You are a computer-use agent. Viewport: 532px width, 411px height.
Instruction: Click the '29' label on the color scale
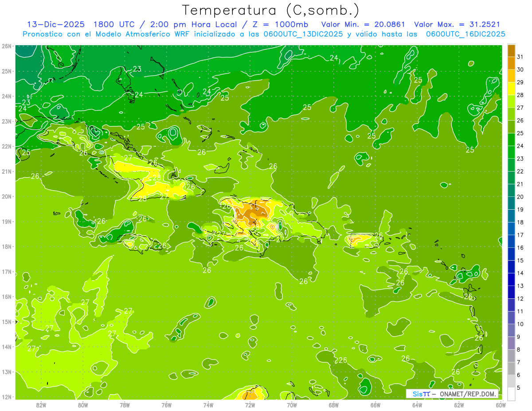pyautogui.click(x=520, y=82)
